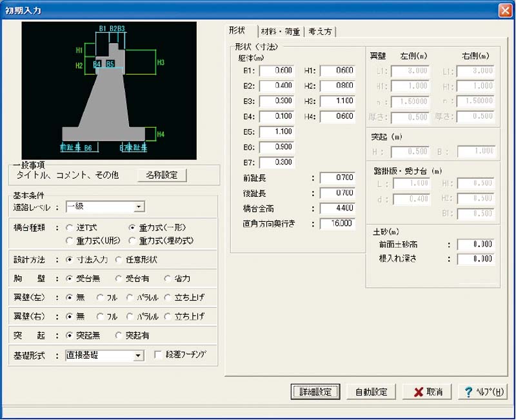Open the 考え方 tab
The height and width of the screenshot is (420, 516).
pyautogui.click(x=321, y=31)
